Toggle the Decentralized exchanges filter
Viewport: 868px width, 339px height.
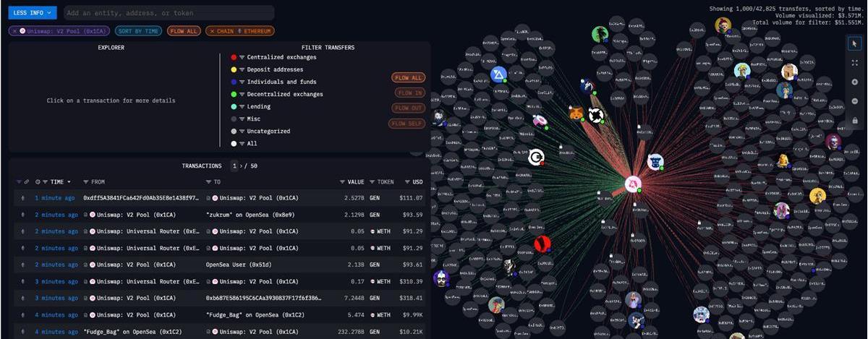click(x=276, y=94)
